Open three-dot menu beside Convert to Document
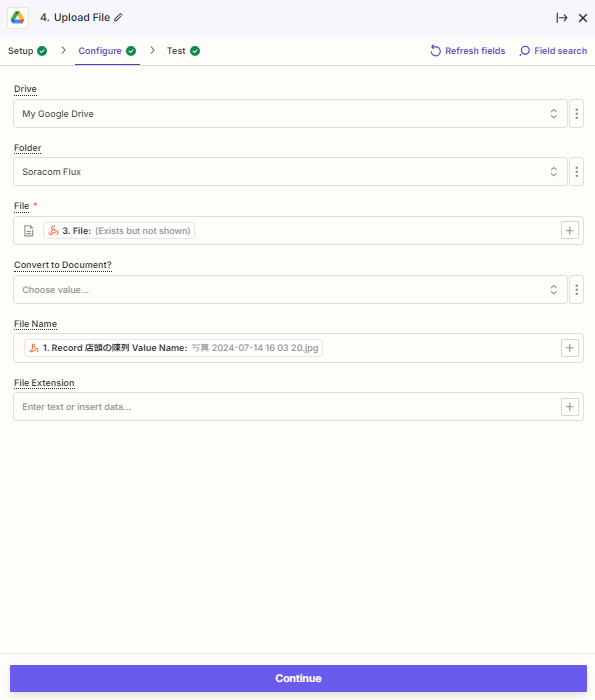 tap(577, 290)
